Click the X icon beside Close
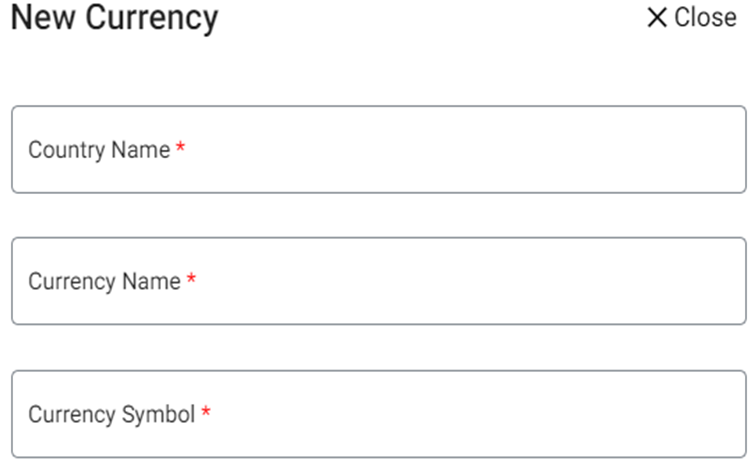756x474 pixels. [657, 18]
